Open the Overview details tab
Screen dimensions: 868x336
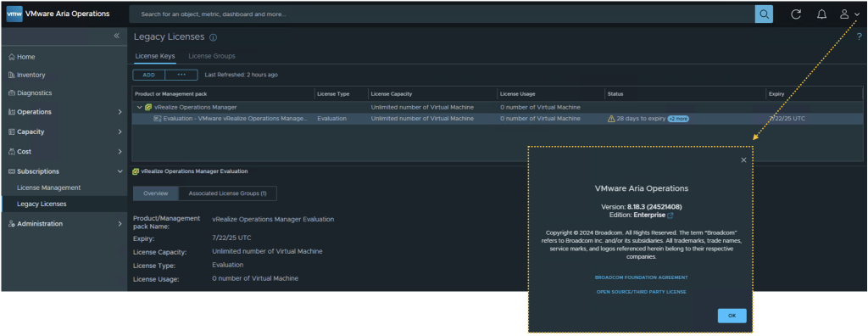(156, 193)
